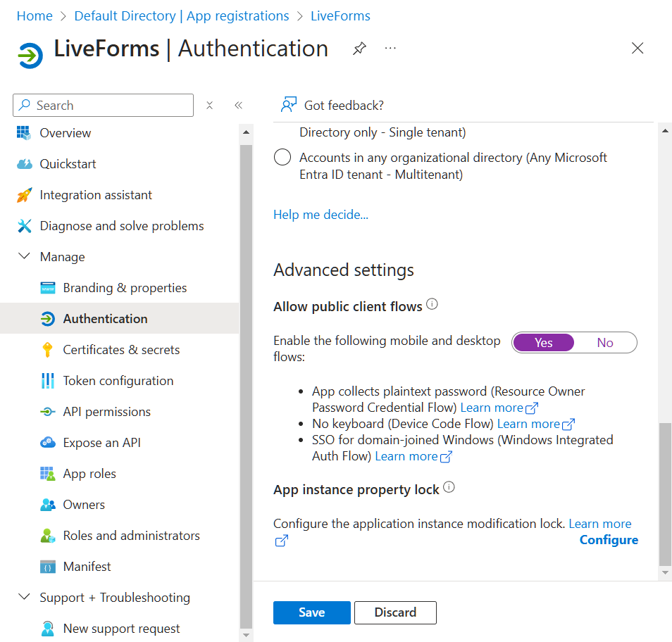This screenshot has height=642, width=672.
Task: Open the Integration assistant rocket icon
Action: pos(25,195)
